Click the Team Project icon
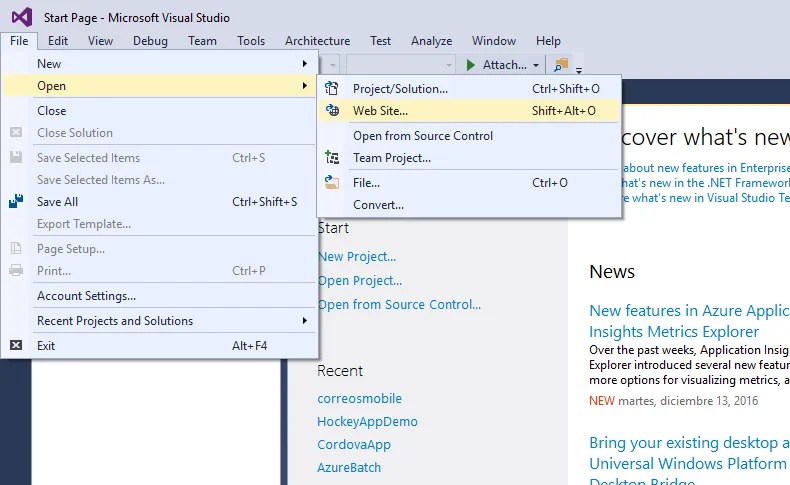Screen dimensions: 790x485 point(332,158)
